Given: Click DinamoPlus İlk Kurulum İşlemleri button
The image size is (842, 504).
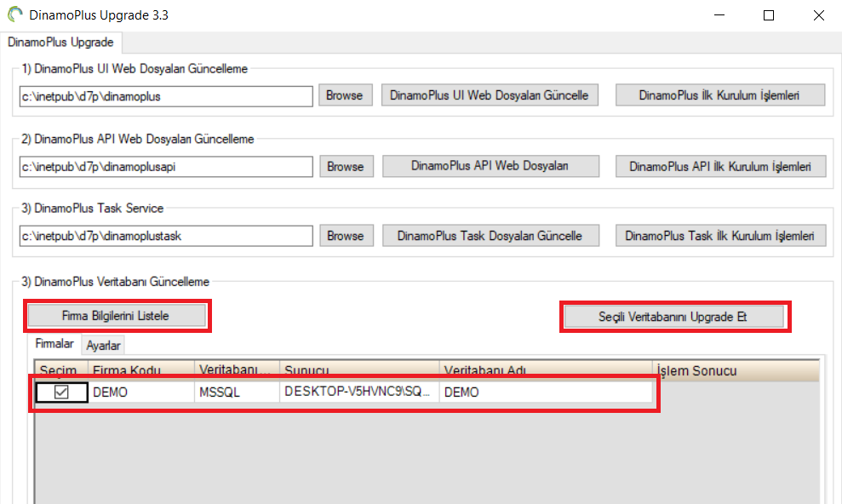Looking at the screenshot, I should coord(720,95).
